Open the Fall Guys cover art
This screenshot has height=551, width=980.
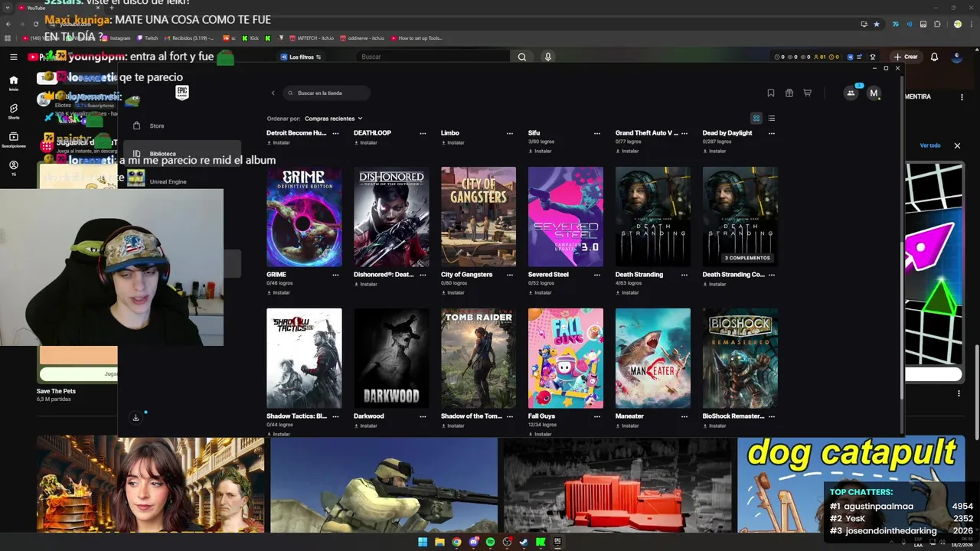pos(566,358)
